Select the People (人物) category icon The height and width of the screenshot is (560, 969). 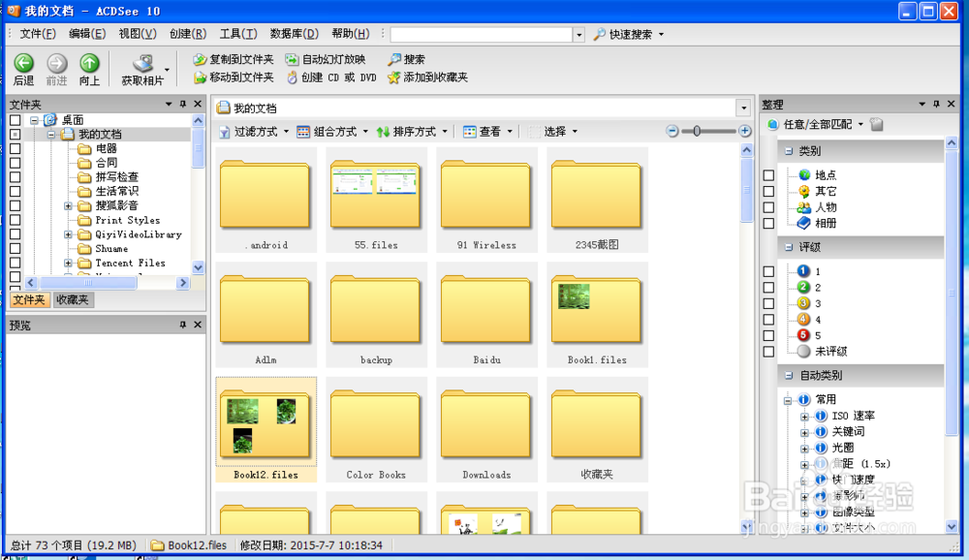click(x=804, y=207)
